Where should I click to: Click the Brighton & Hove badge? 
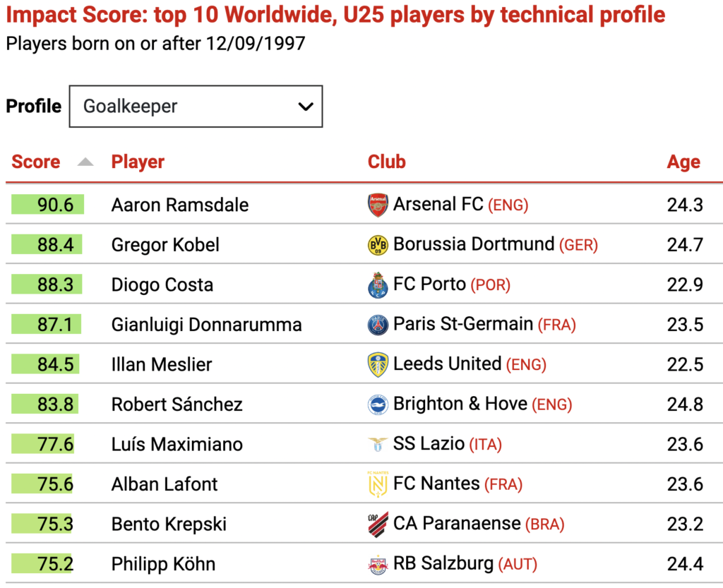[378, 404]
